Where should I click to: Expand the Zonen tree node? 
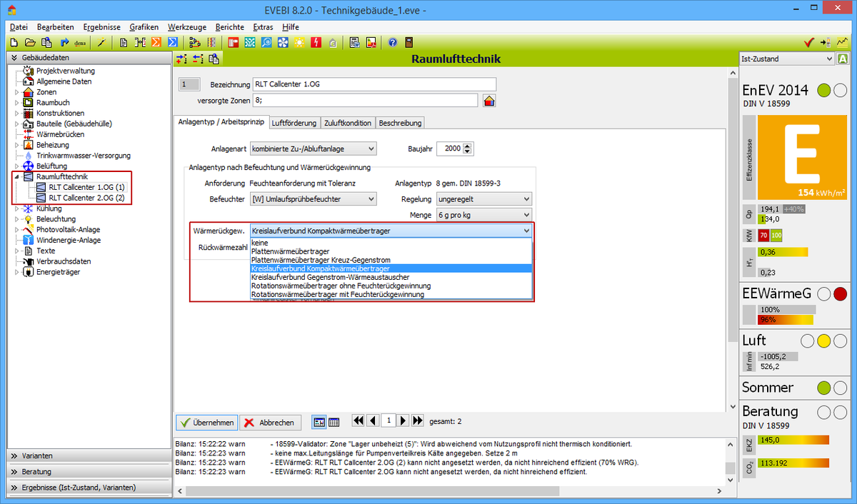click(x=16, y=92)
